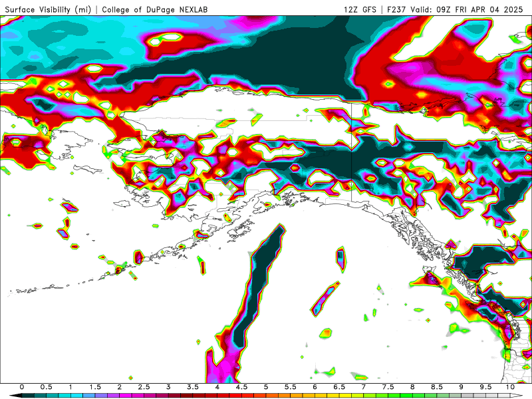Viewport: 532px width, 399px height.
Task: Click the colorbar at the 7.5 label
Action: pos(388,387)
